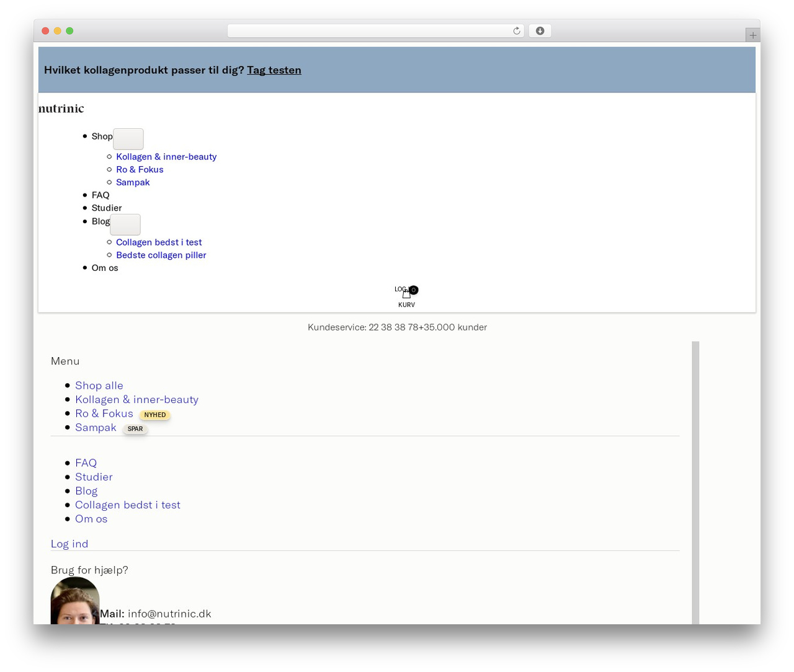Open the shopping cart bag icon
This screenshot has height=672, width=794.
(406, 294)
